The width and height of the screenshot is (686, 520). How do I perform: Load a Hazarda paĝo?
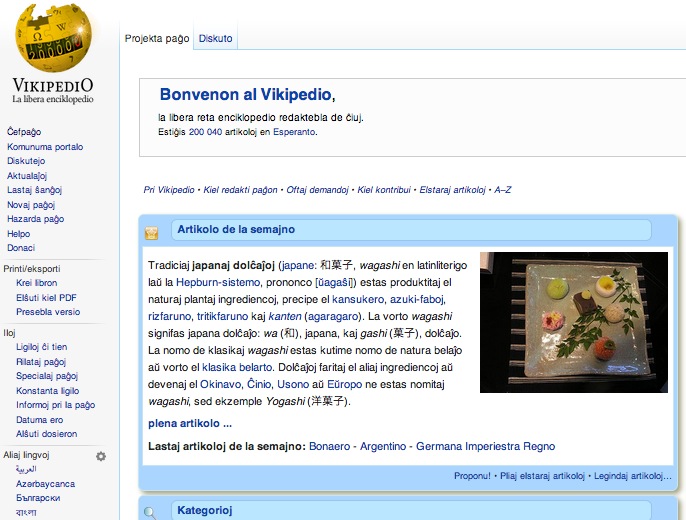35,219
